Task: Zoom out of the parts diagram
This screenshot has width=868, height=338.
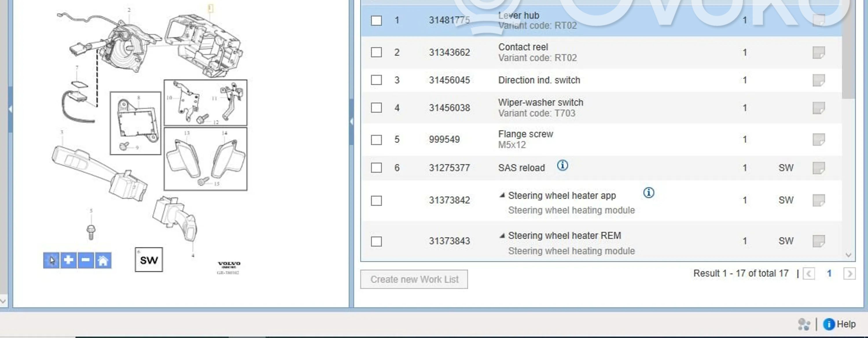Action: 86,260
